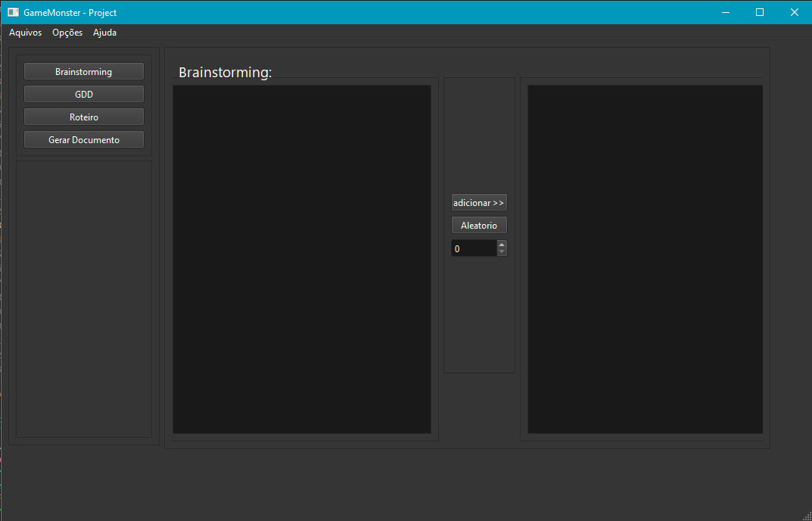Viewport: 812px width, 521px height.
Task: Decrease the spinbox value with down arrow
Action: point(502,252)
